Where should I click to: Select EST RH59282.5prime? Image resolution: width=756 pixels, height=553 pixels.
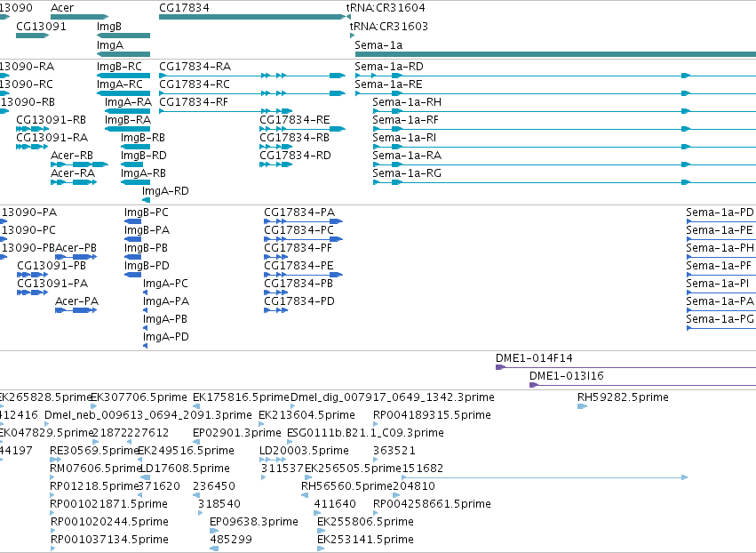coord(583,406)
